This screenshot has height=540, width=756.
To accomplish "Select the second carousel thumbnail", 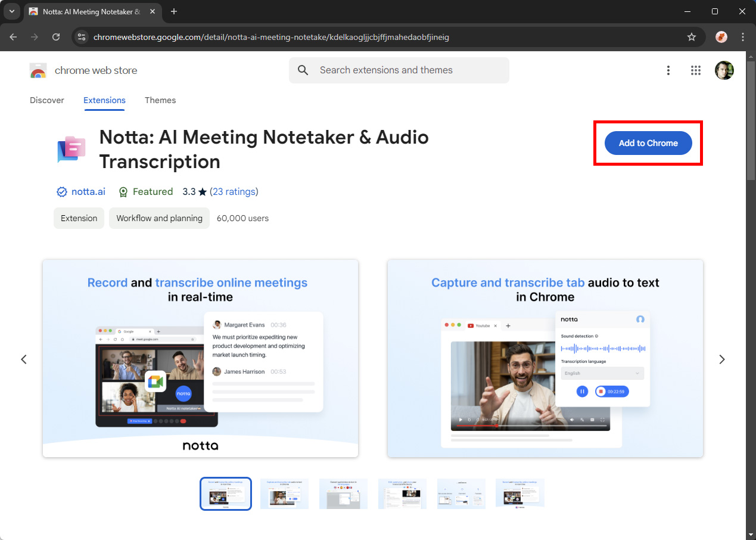I will point(284,494).
